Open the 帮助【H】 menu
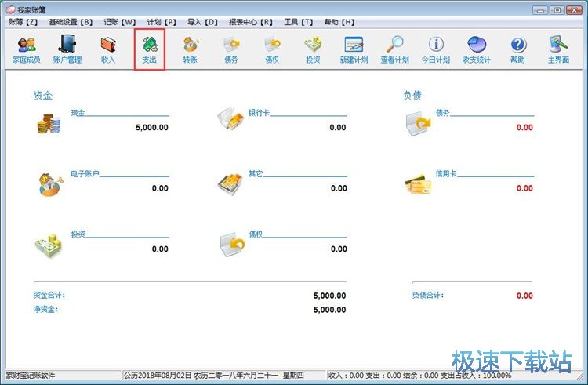The image size is (588, 385). pos(339,22)
